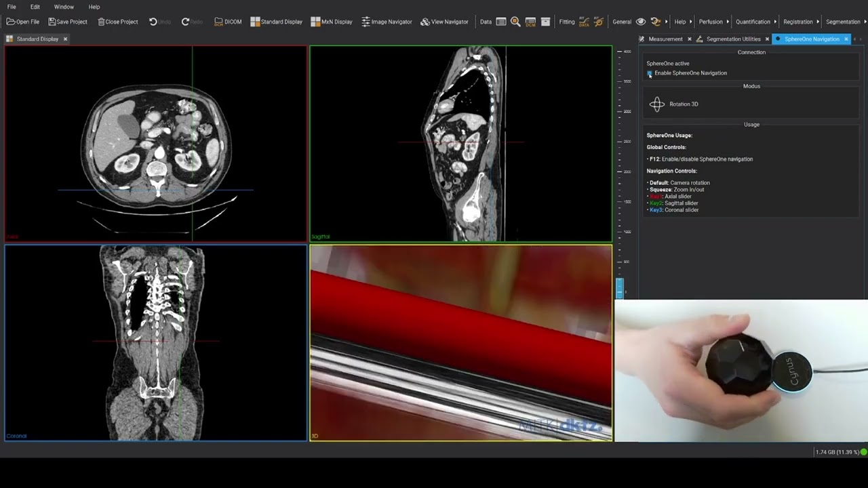Viewport: 868px width, 488px height.
Task: Close the SphereOne Navigation tab
Action: coord(846,39)
